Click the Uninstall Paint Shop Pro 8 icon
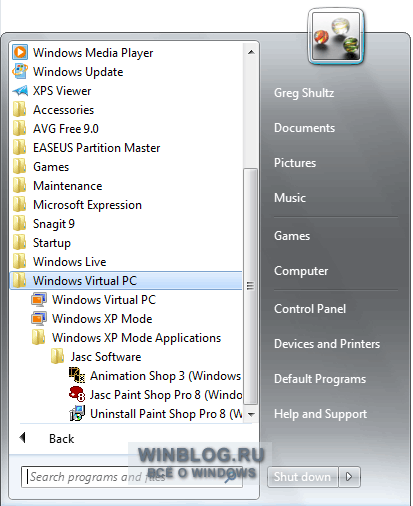The image size is (413, 506). click(77, 413)
